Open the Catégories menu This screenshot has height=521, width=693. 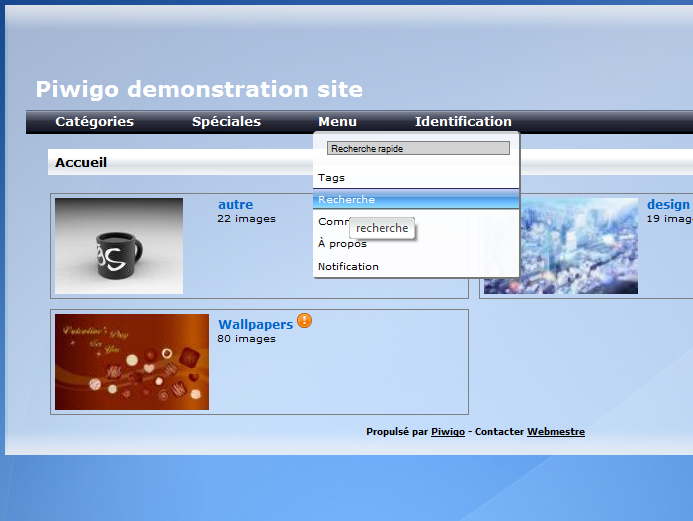coord(94,122)
